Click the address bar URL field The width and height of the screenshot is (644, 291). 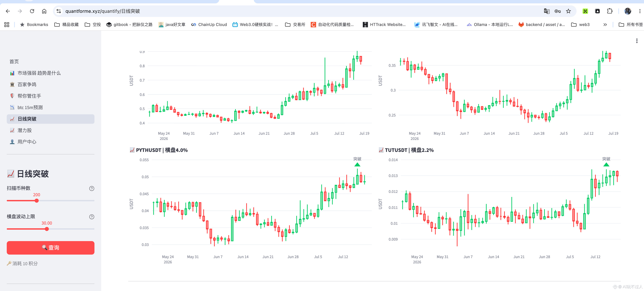coord(300,11)
